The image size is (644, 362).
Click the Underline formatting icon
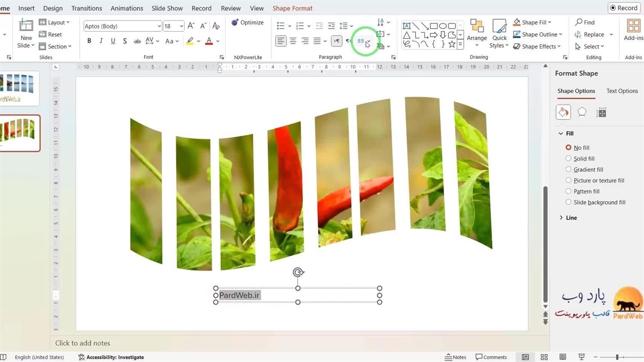point(113,41)
